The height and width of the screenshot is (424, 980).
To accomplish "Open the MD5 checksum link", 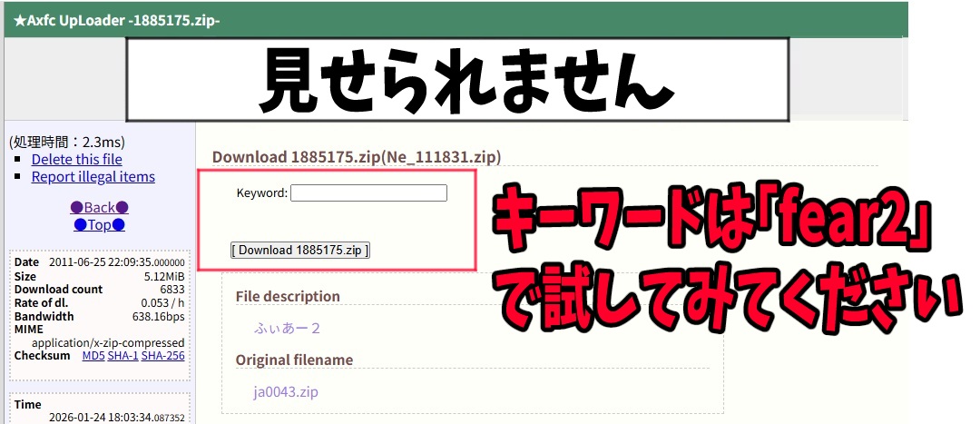I will [93, 356].
